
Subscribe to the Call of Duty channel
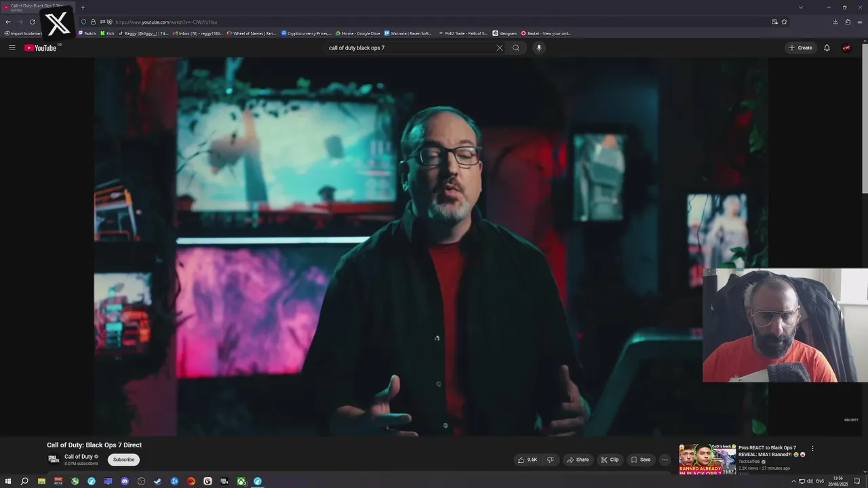click(x=123, y=460)
